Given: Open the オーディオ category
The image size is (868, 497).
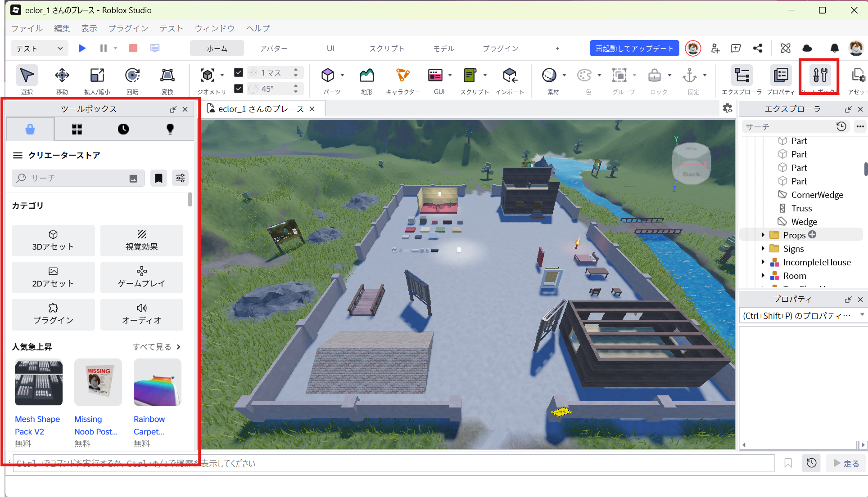Looking at the screenshot, I should (142, 314).
